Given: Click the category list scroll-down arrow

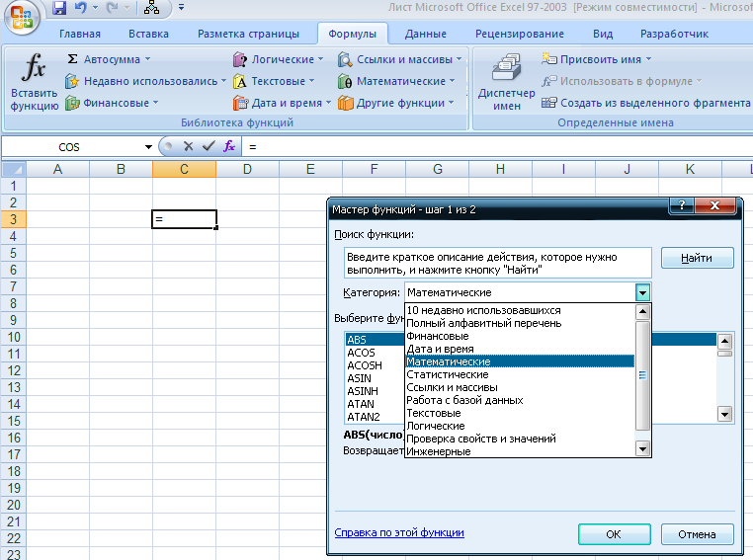Looking at the screenshot, I should click(x=642, y=449).
